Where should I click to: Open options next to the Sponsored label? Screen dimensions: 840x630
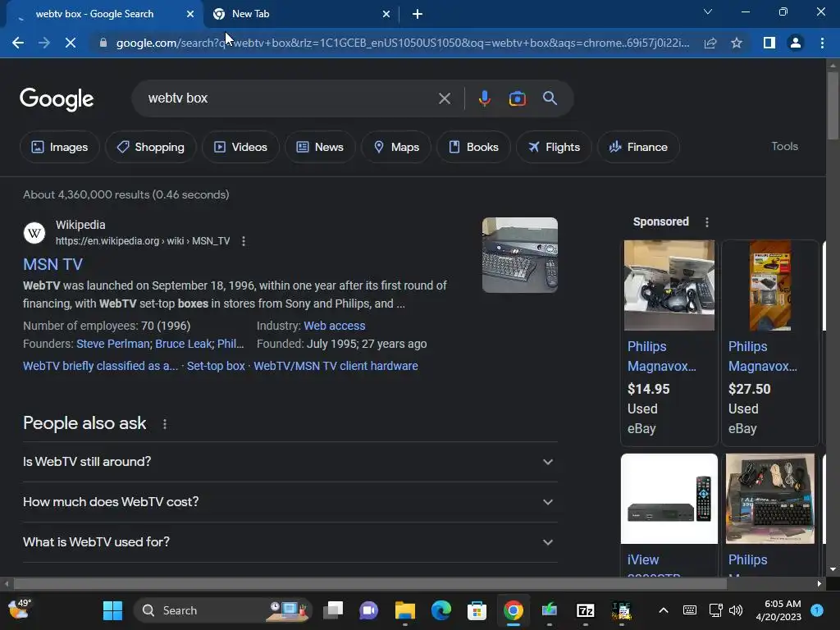click(706, 221)
